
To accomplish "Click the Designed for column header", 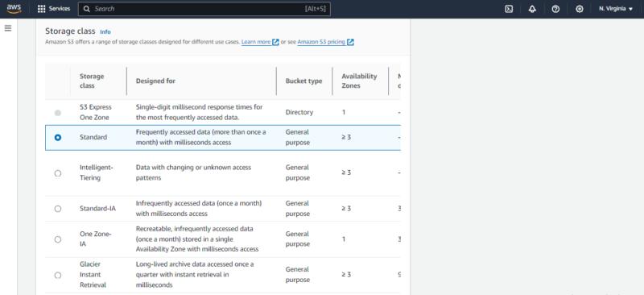I will coord(155,81).
